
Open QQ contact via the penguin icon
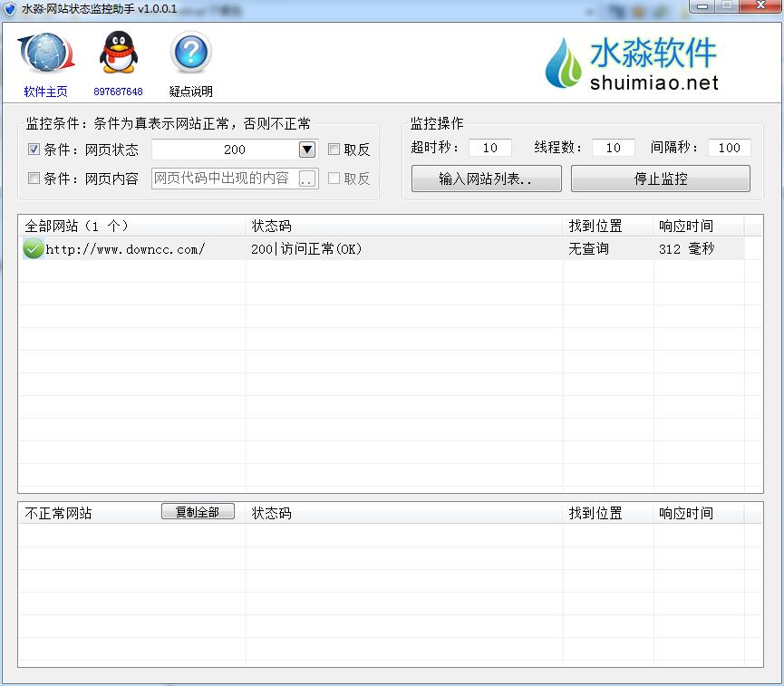[x=117, y=54]
